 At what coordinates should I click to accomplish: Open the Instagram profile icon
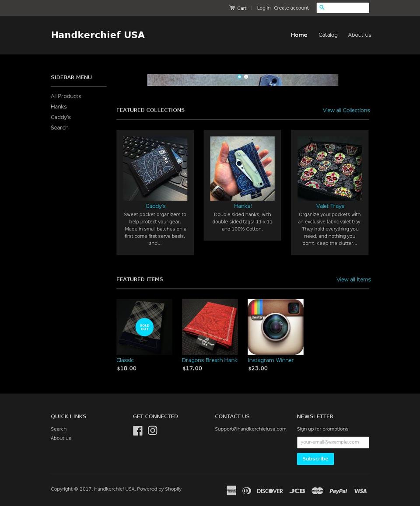[152, 430]
